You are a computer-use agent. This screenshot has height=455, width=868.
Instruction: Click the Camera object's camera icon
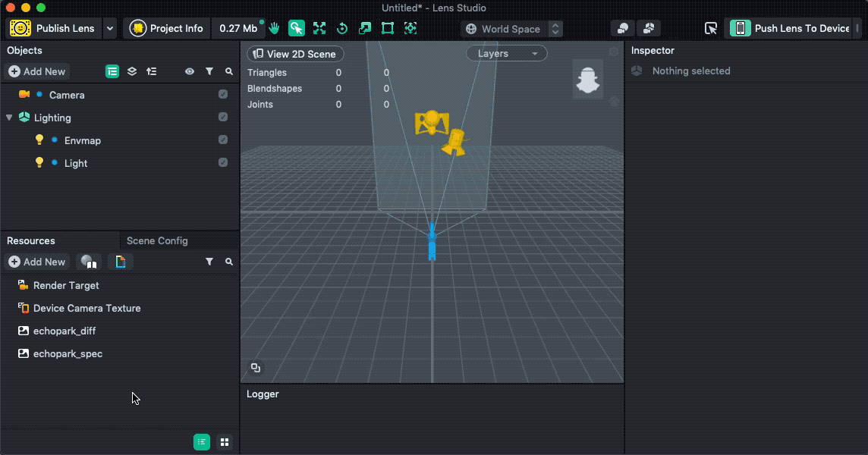(24, 94)
